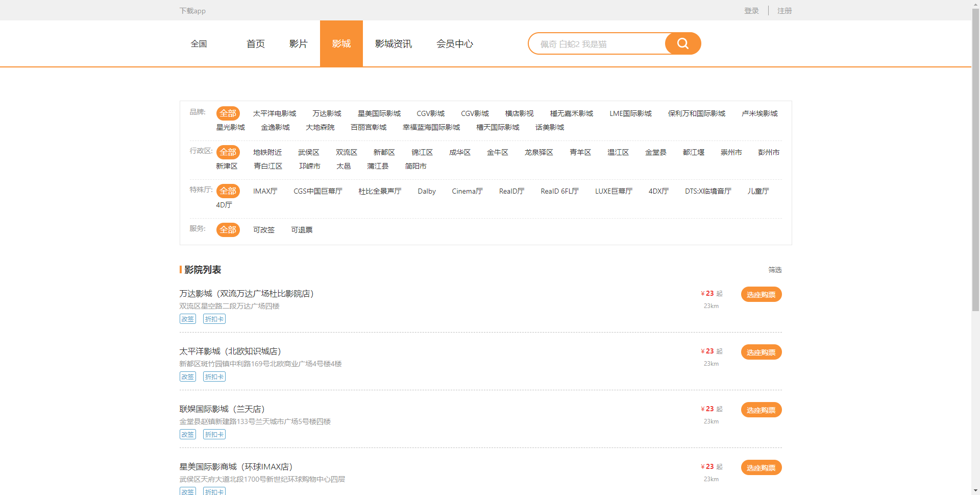Filter by district 都江堰
980x495 pixels.
[x=694, y=152]
